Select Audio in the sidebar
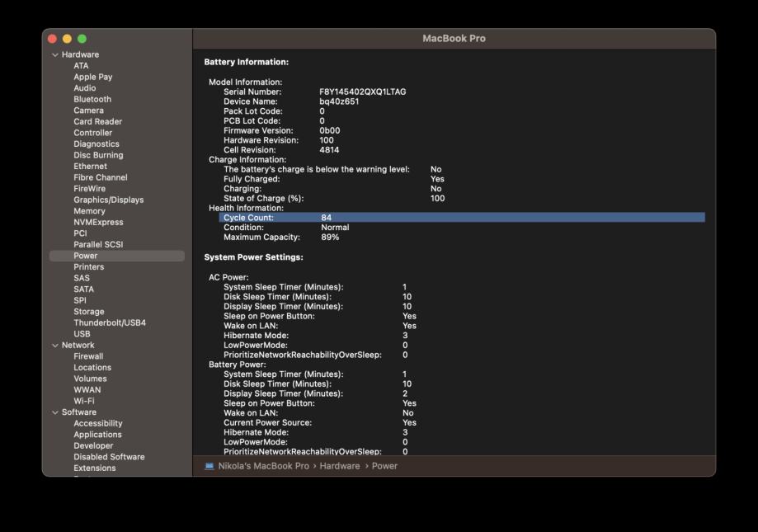758x532 pixels. [85, 88]
